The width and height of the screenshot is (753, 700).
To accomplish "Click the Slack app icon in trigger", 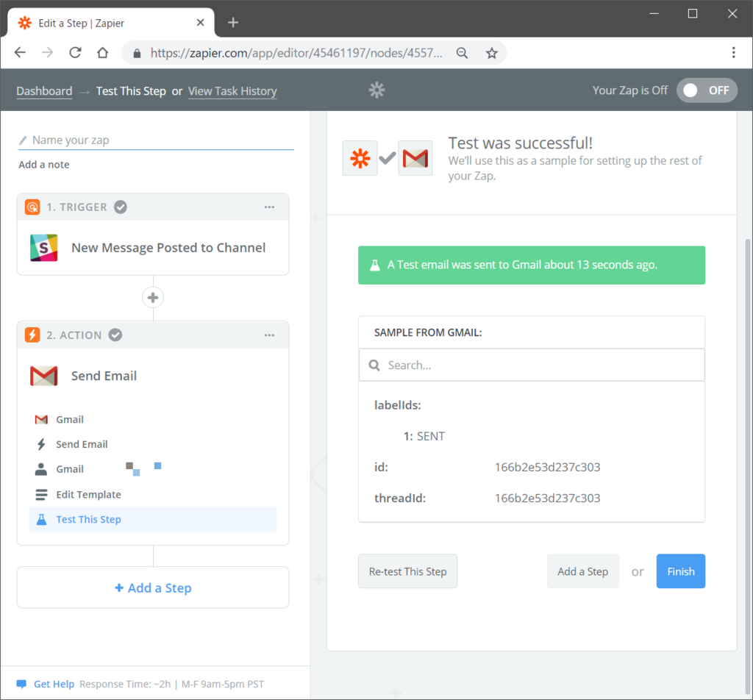I will (43, 248).
